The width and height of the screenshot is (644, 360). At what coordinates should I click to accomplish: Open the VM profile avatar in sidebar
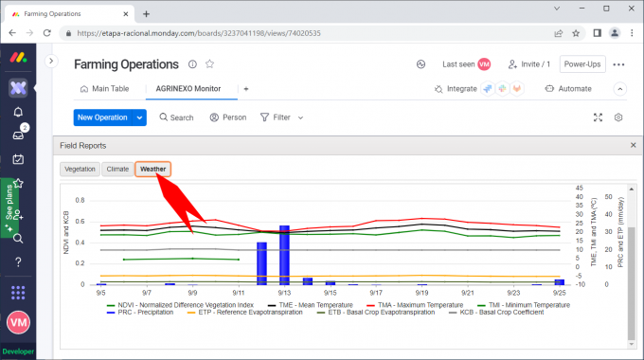18,323
